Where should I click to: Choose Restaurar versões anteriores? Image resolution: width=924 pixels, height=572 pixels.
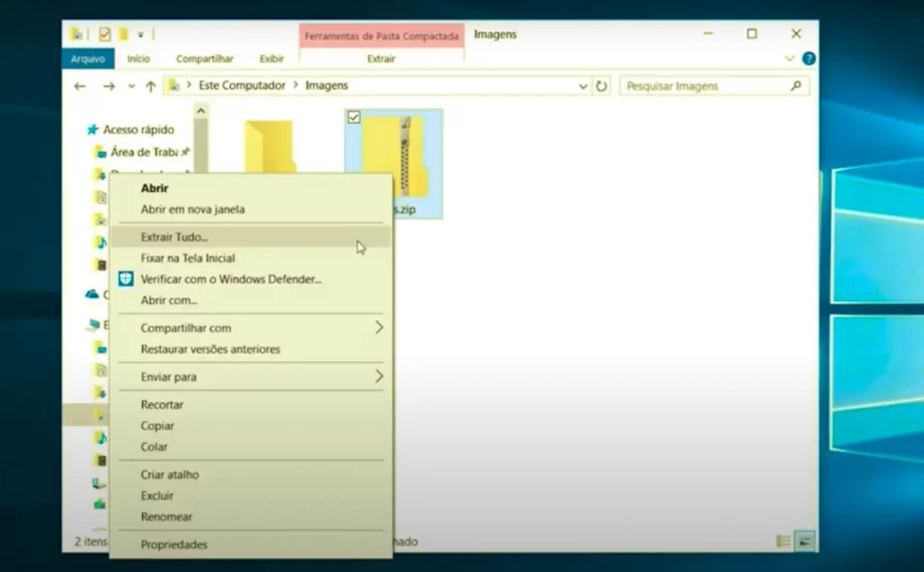(210, 349)
